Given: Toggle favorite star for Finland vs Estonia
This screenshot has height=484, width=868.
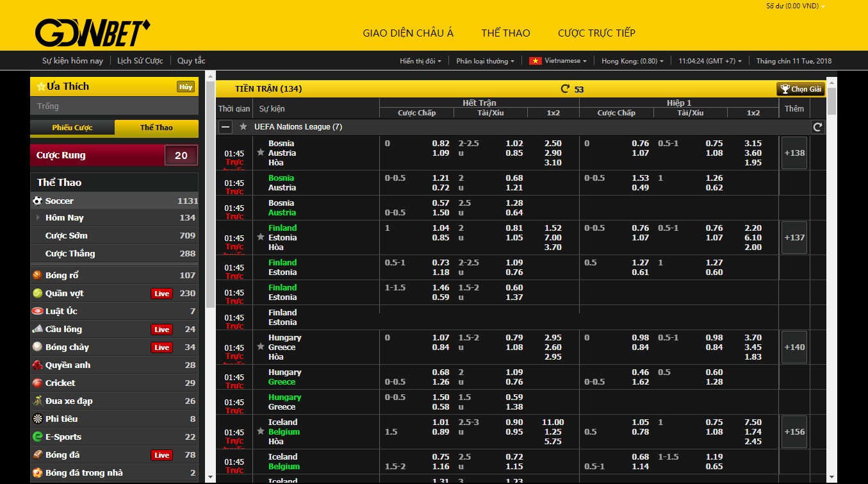Looking at the screenshot, I should (x=261, y=237).
